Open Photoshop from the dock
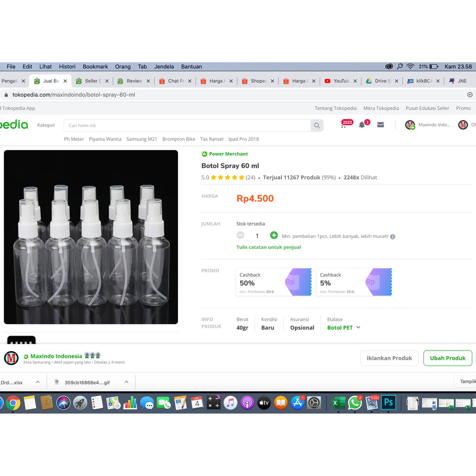This screenshot has height=476, width=476. pos(388,403)
